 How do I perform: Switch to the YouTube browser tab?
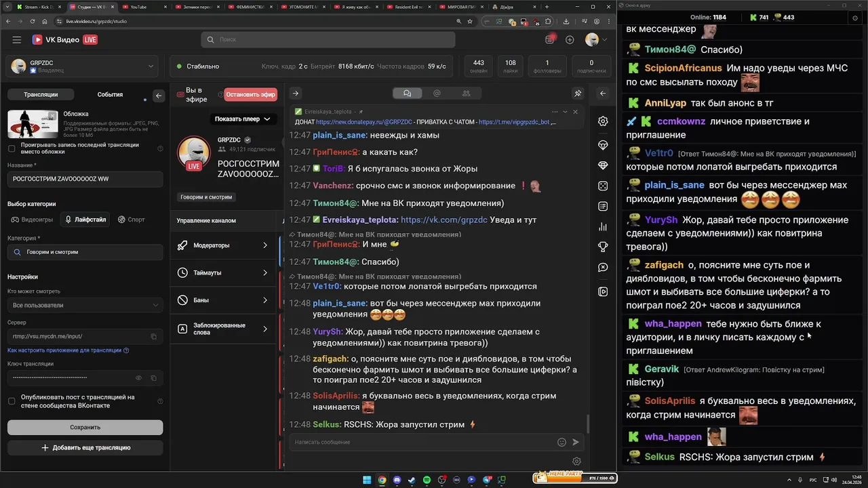point(142,7)
